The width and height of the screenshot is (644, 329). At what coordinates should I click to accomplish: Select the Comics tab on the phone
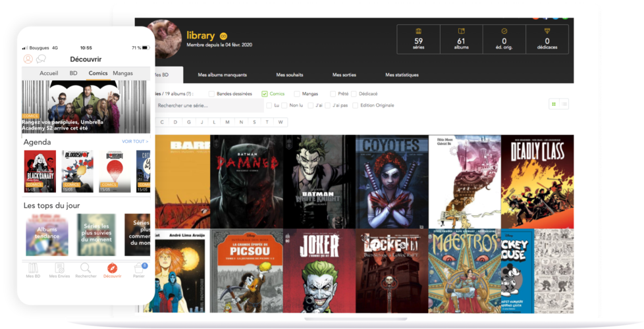(98, 73)
